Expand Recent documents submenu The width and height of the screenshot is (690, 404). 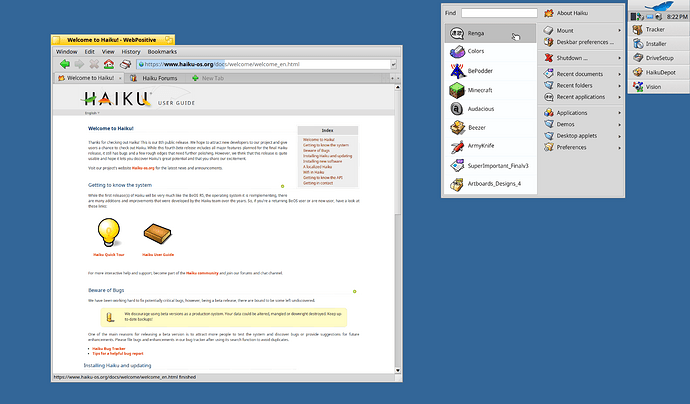[x=581, y=74]
